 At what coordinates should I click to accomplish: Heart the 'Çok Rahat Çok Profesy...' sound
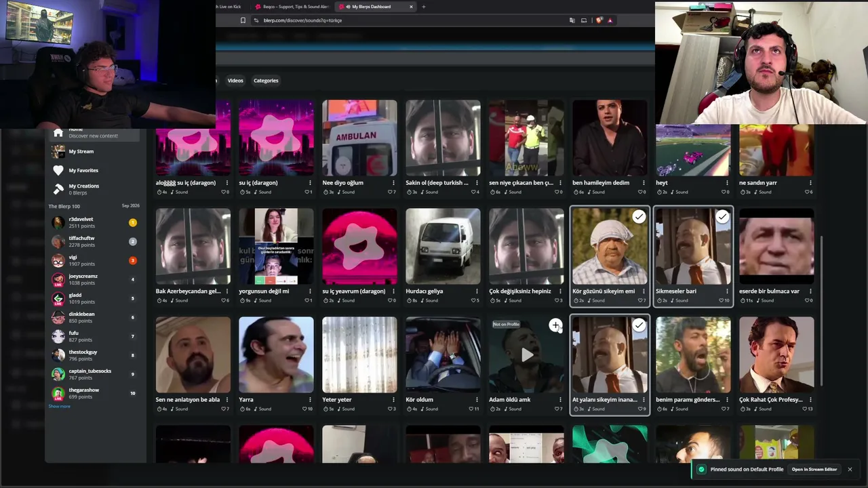[805, 409]
